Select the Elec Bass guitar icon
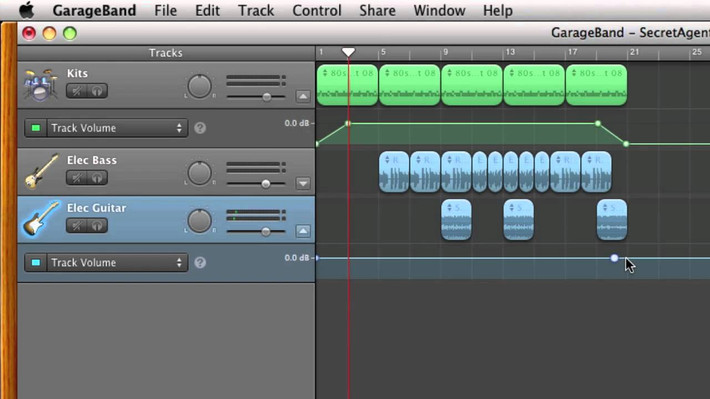This screenshot has height=399, width=710. [42, 171]
